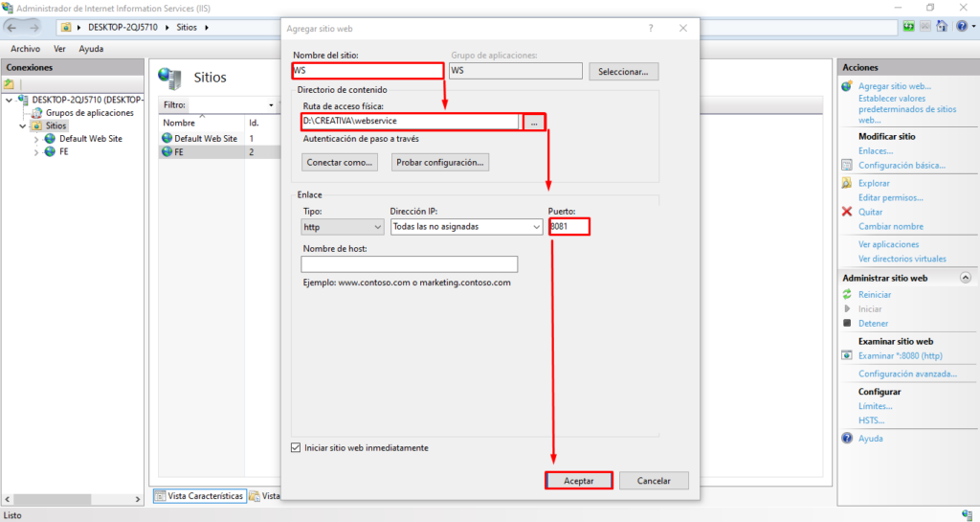Click the back navigation arrow
Screen dimensions: 980x522
coord(11,28)
